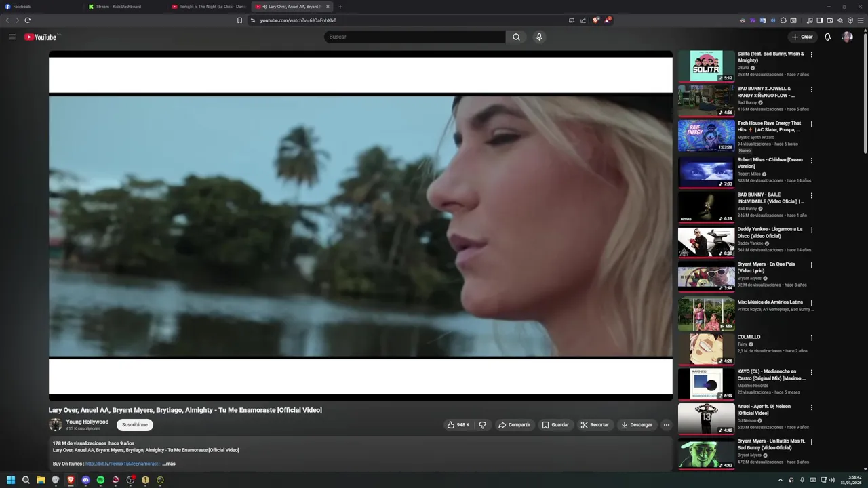Image resolution: width=868 pixels, height=488 pixels.
Task: Open the bit.ly iTunes link
Action: point(123,464)
